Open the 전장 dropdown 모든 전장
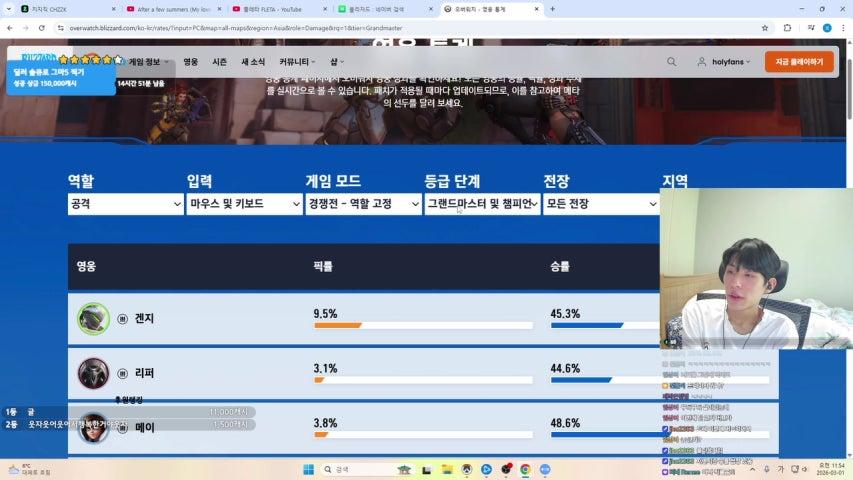Viewport: 853px width, 480px height. click(x=601, y=204)
